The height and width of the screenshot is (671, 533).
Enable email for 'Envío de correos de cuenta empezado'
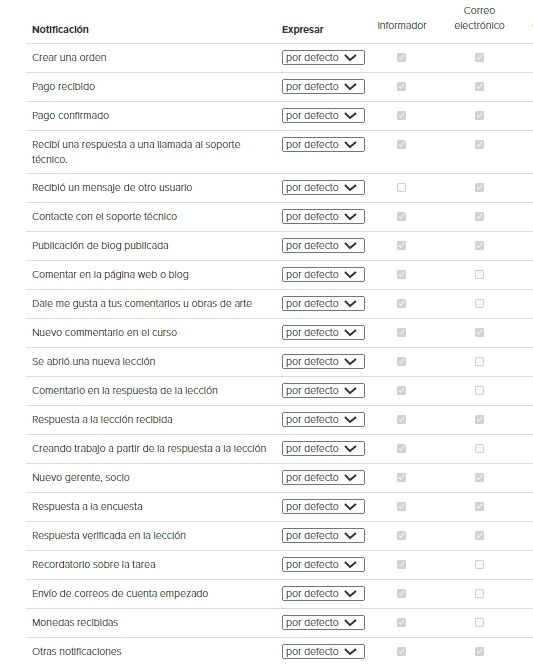[479, 594]
